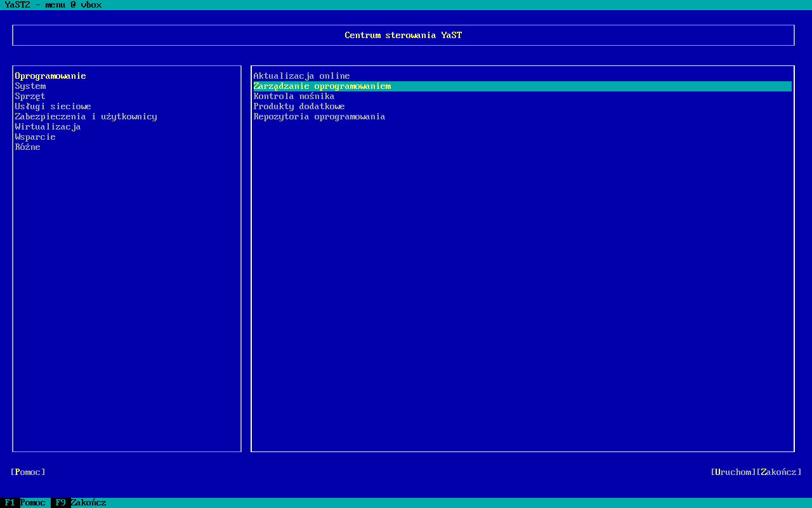The image size is (812, 508).
Task: Click the Centrum sterowania YaST title
Action: 403,36
